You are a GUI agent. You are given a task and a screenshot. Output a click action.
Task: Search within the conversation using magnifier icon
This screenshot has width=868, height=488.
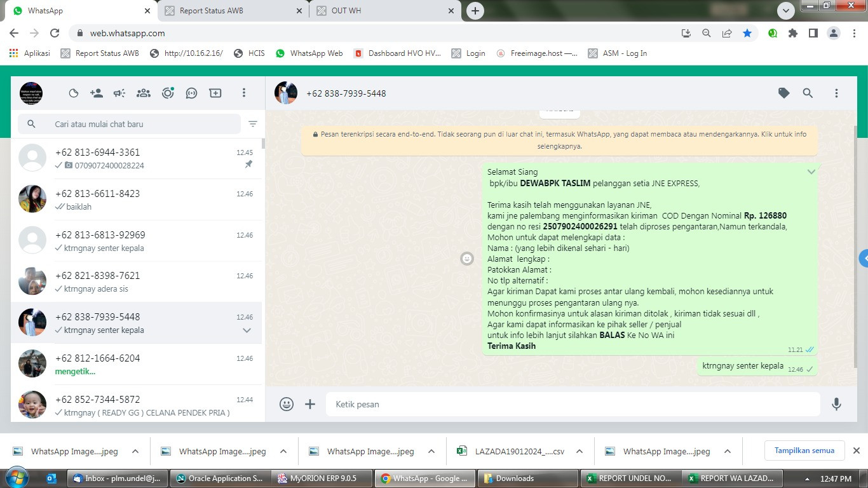[x=808, y=93]
